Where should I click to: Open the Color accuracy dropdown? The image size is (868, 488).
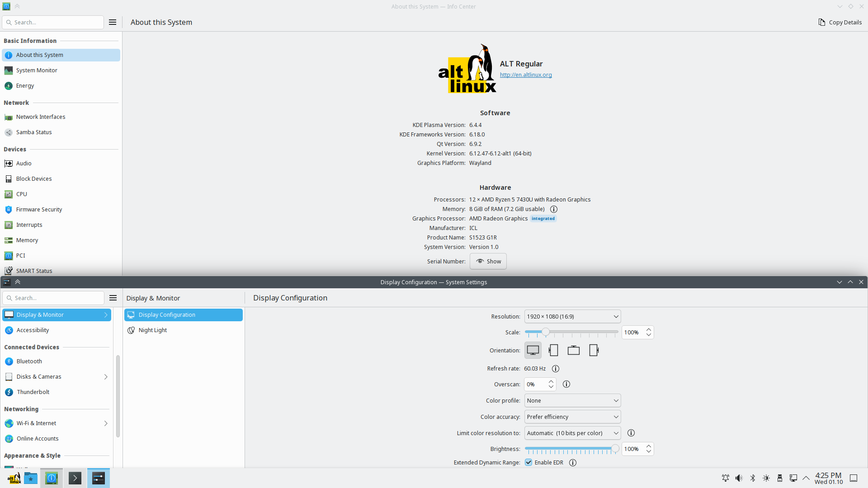tap(572, 417)
